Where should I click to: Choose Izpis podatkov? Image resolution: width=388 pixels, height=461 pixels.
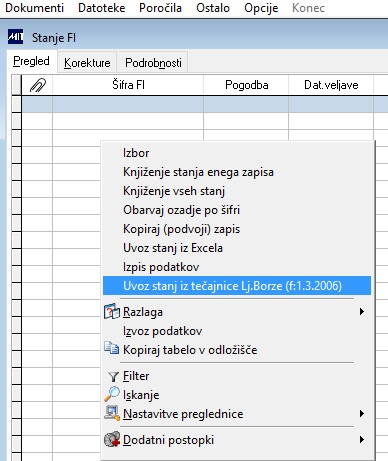pos(237,267)
